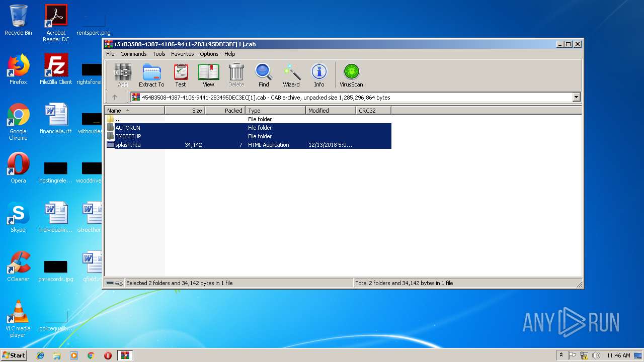Click the clock showing 11:46 AM
The height and width of the screenshot is (362, 644).
tap(618, 355)
